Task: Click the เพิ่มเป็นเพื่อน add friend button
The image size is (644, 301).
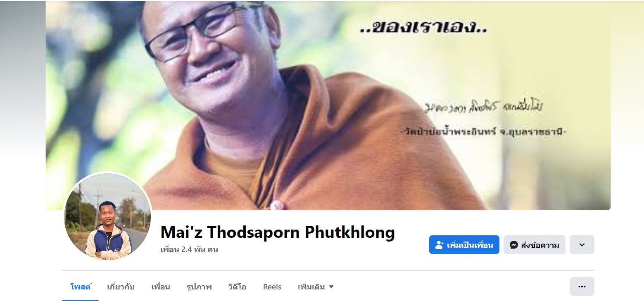Action: click(x=464, y=245)
